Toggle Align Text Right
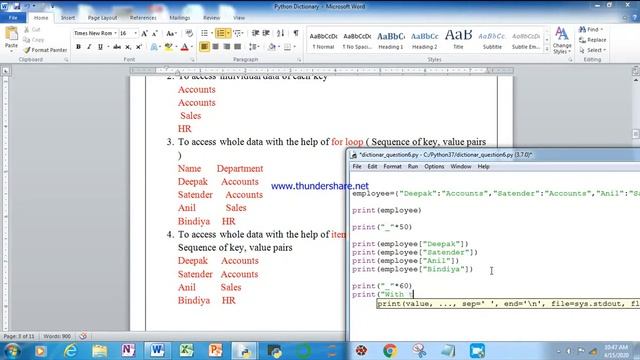Screen dimensions: 640x360 (x=227, y=47)
